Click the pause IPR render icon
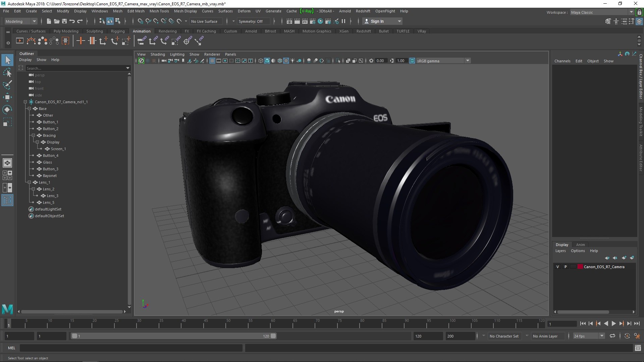The height and width of the screenshot is (362, 644). click(343, 21)
